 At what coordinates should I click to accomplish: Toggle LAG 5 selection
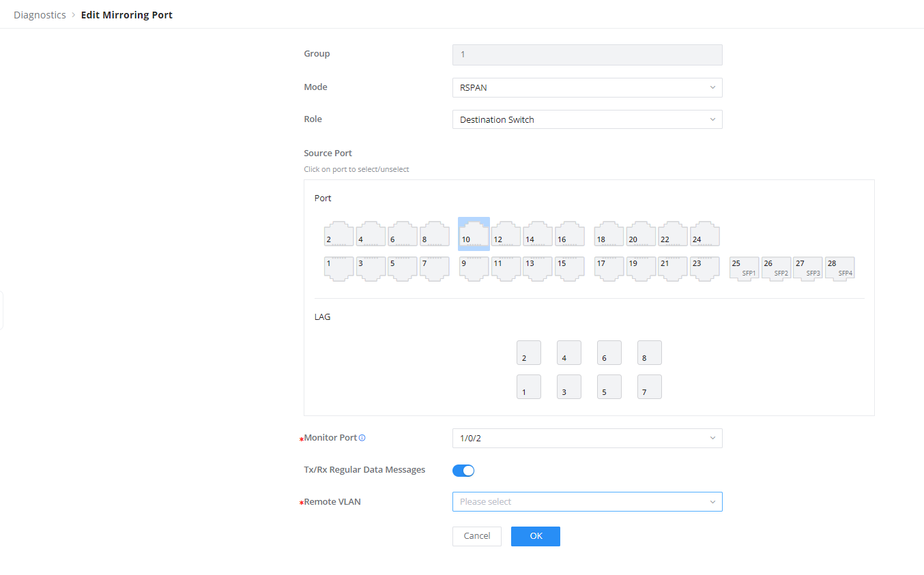(x=609, y=387)
